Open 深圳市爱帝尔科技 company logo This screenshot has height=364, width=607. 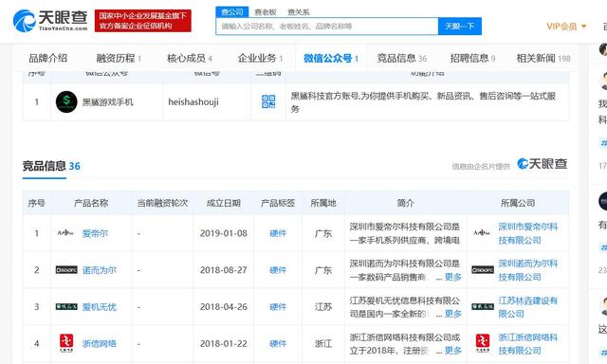tap(482, 233)
